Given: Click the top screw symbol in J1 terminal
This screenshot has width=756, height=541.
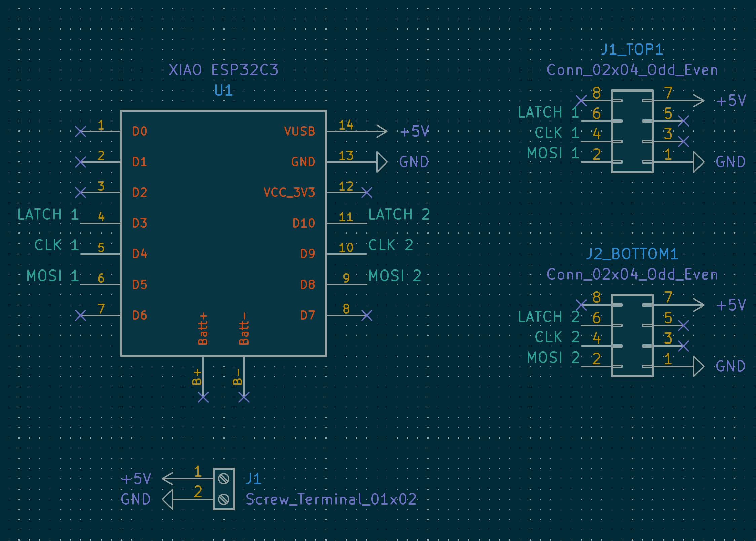Looking at the screenshot, I should click(224, 478).
